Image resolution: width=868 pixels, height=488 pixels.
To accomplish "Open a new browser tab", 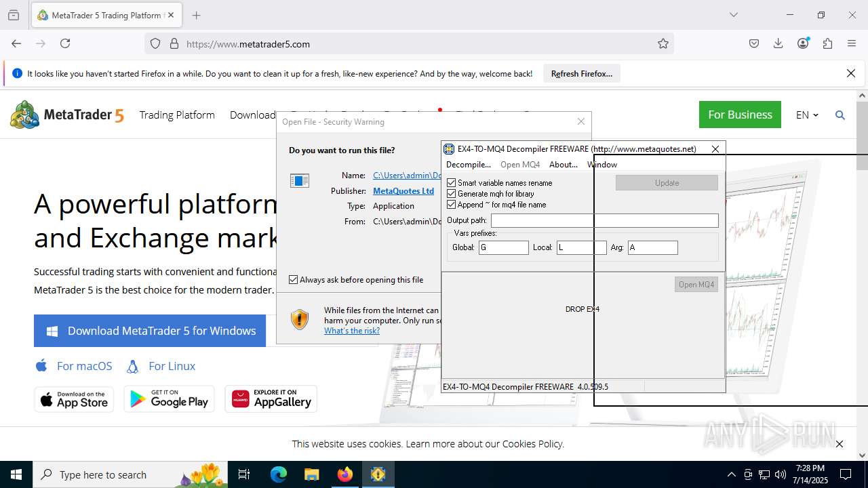I will (197, 15).
